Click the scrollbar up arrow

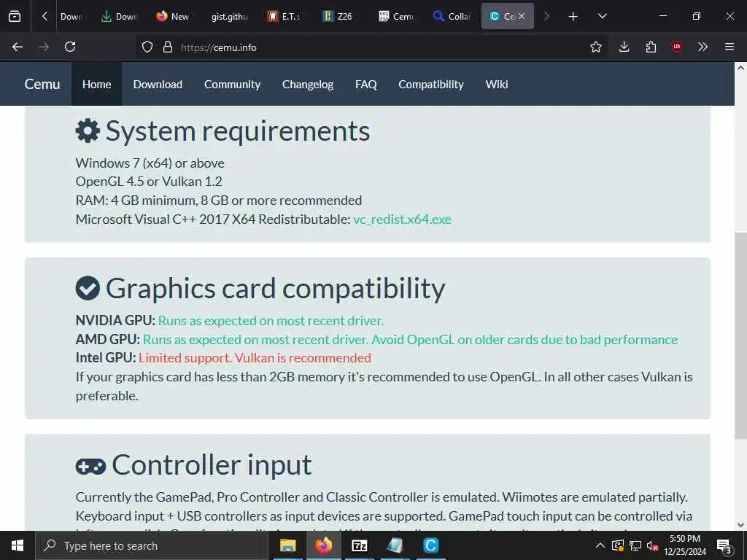click(x=741, y=68)
